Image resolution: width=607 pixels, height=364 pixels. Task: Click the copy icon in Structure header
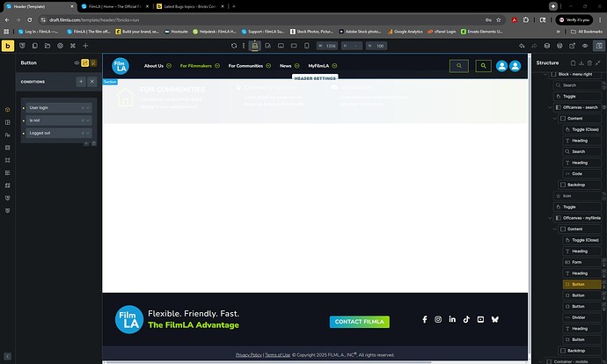573,62
